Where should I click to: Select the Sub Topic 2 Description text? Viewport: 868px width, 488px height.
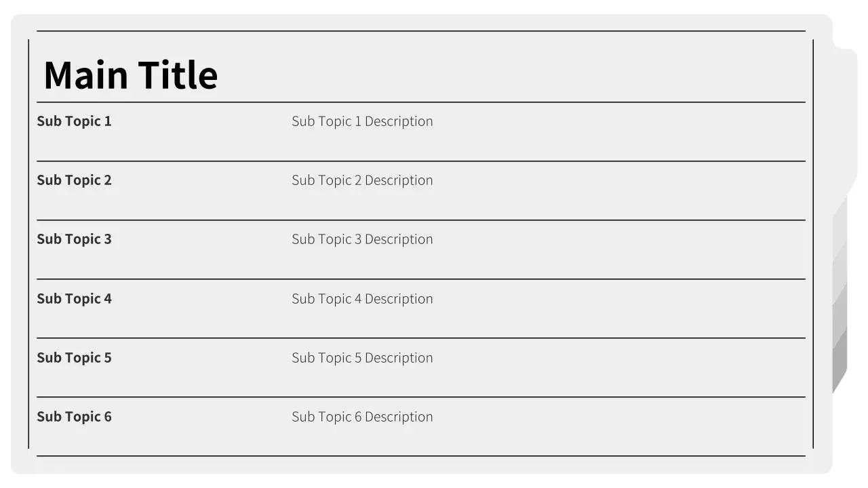click(362, 180)
